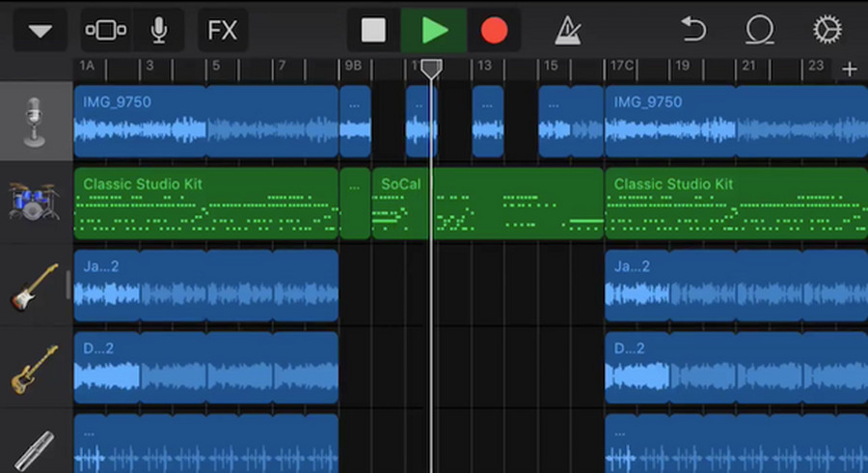Viewport: 868px width, 473px height.
Task: Select the vocal microphone track header
Action: 36,122
